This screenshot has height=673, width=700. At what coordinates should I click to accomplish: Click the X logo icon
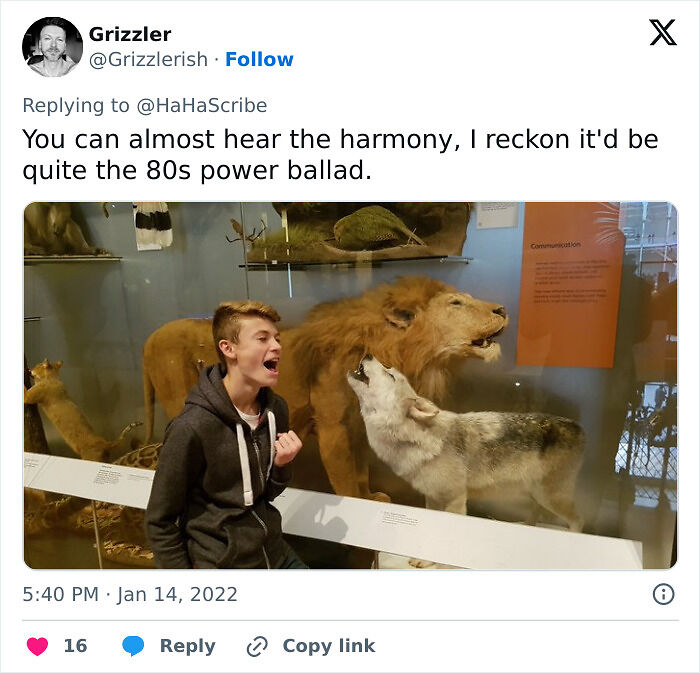click(x=663, y=33)
